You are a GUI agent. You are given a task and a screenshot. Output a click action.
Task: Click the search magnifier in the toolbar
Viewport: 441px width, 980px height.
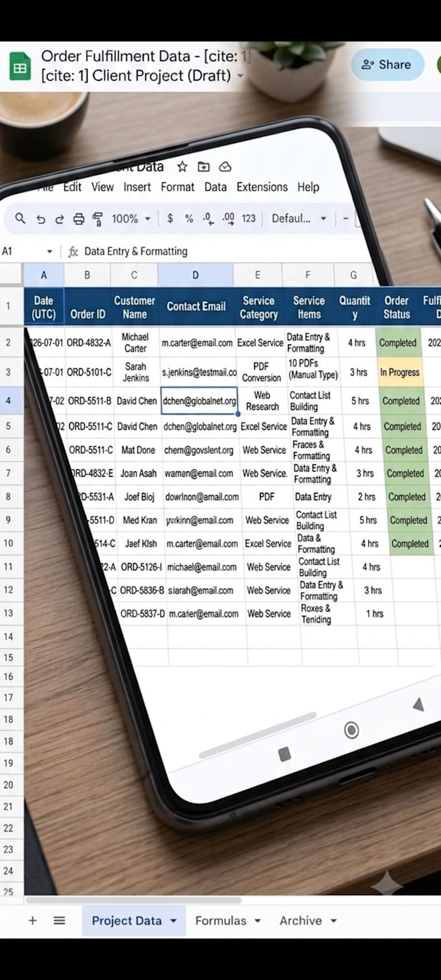20,219
